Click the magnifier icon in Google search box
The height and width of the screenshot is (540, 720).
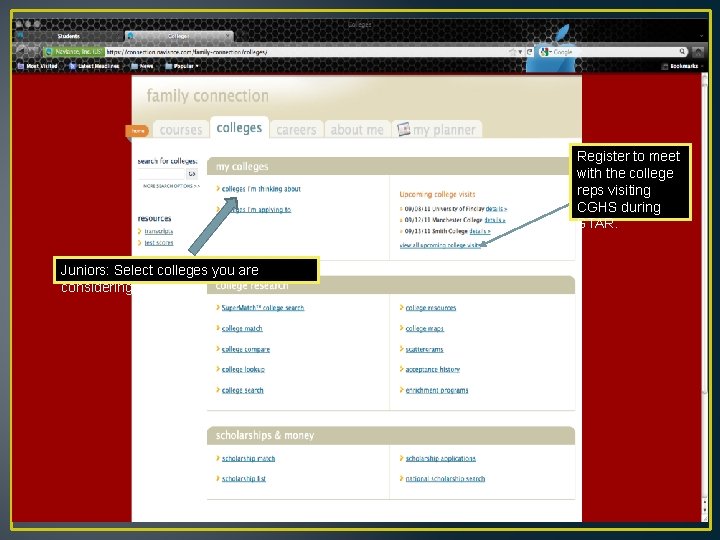tap(682, 52)
